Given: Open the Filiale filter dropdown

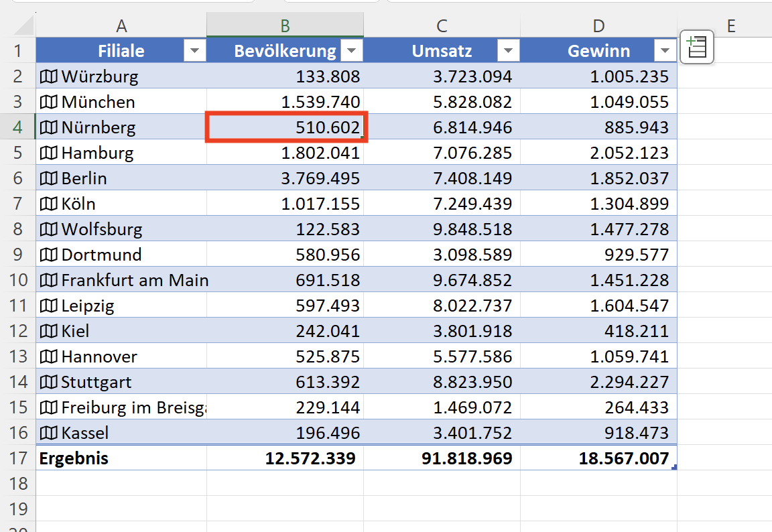Looking at the screenshot, I should [194, 51].
